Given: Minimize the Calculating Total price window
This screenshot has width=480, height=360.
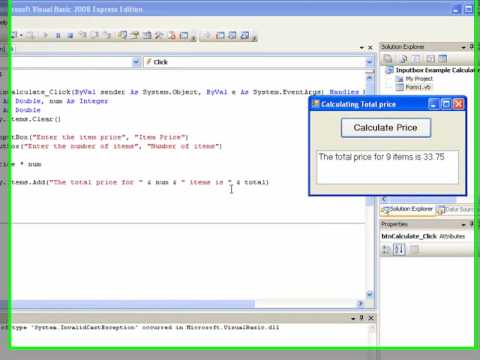Looking at the screenshot, I should (434, 104).
